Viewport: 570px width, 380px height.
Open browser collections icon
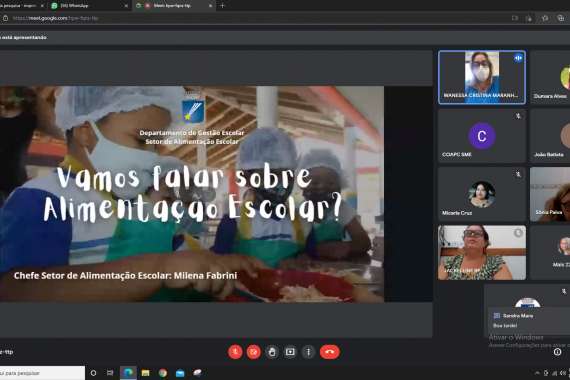tap(561, 18)
